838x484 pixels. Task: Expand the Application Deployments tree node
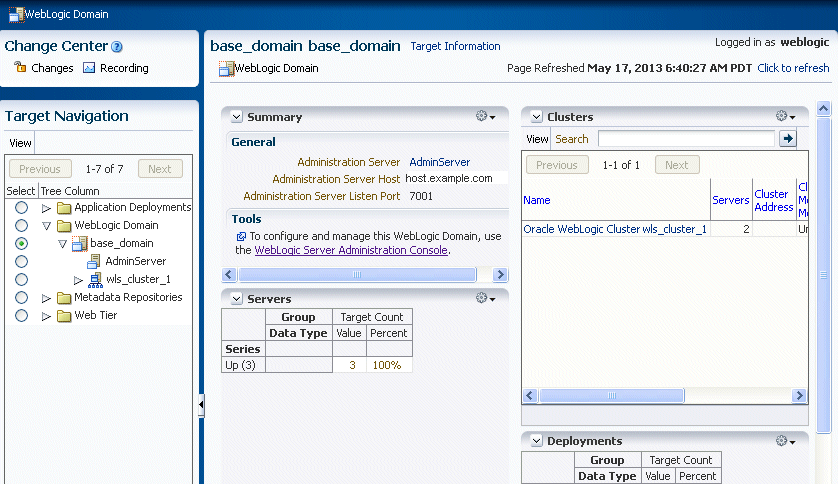point(46,208)
